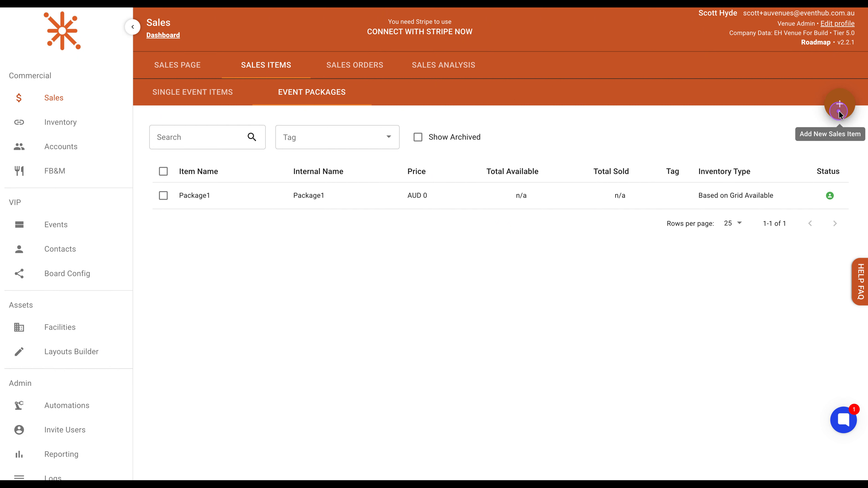Open Reporting via its bar chart icon
Viewport: 868px width, 488px height.
(19, 454)
